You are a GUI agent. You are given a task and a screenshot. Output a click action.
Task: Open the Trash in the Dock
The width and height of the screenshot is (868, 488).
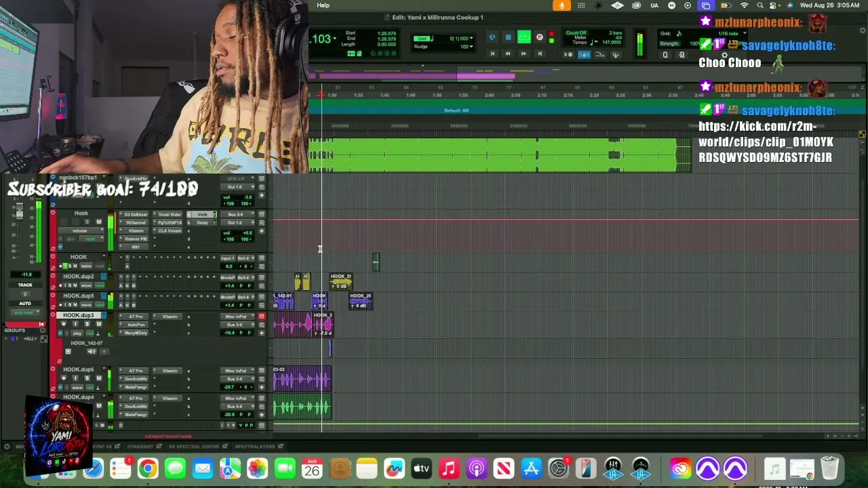click(x=829, y=468)
